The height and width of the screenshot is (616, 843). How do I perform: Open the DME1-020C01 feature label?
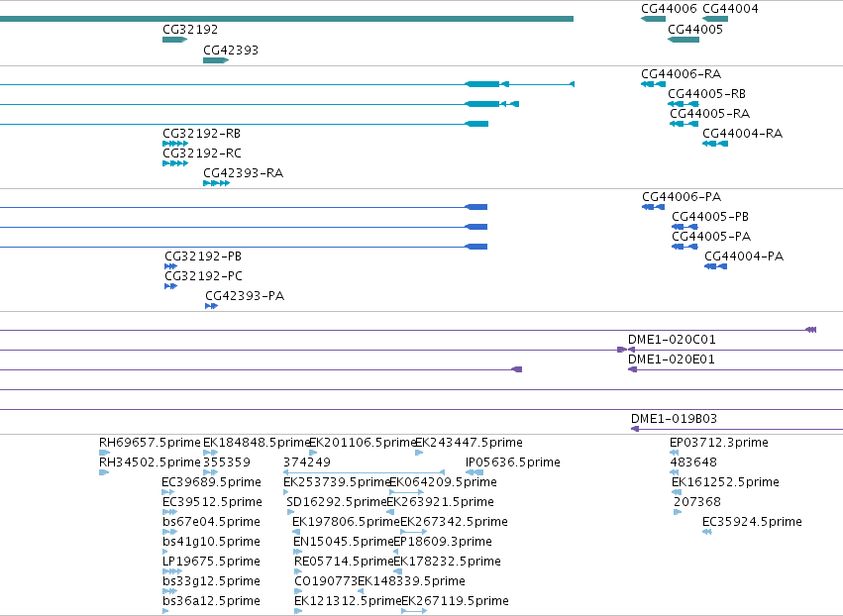point(672,340)
